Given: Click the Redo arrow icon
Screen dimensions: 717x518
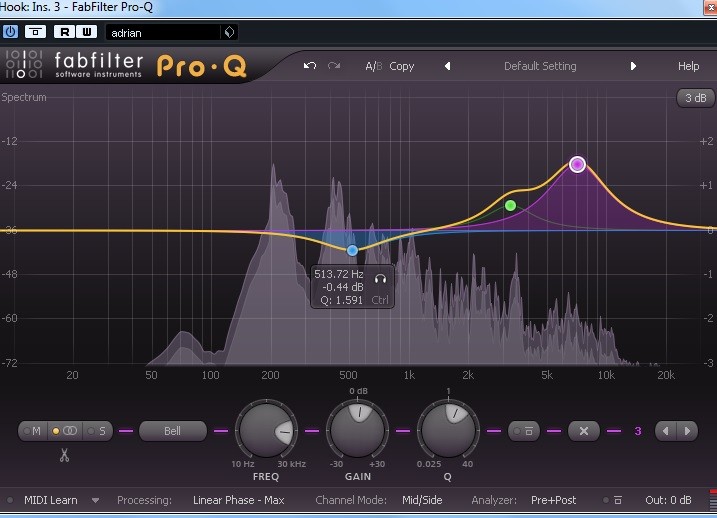Looking at the screenshot, I should click(x=334, y=66).
